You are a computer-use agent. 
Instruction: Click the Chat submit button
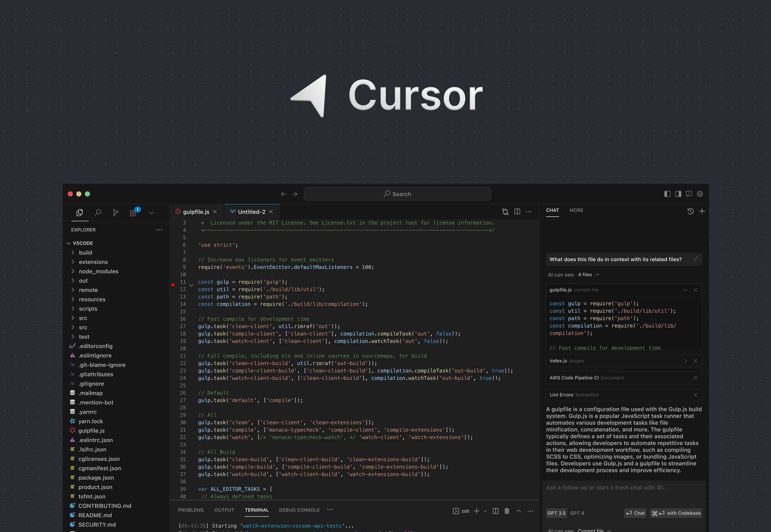[x=635, y=513]
